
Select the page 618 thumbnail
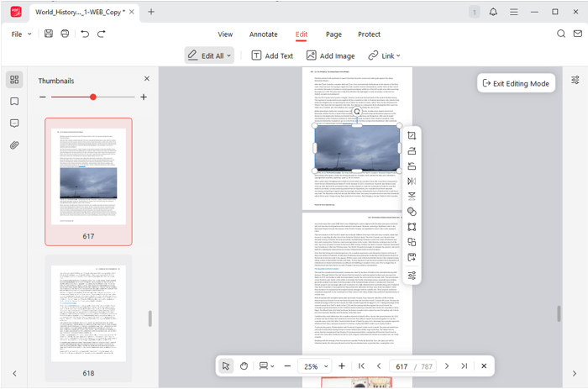(88, 318)
